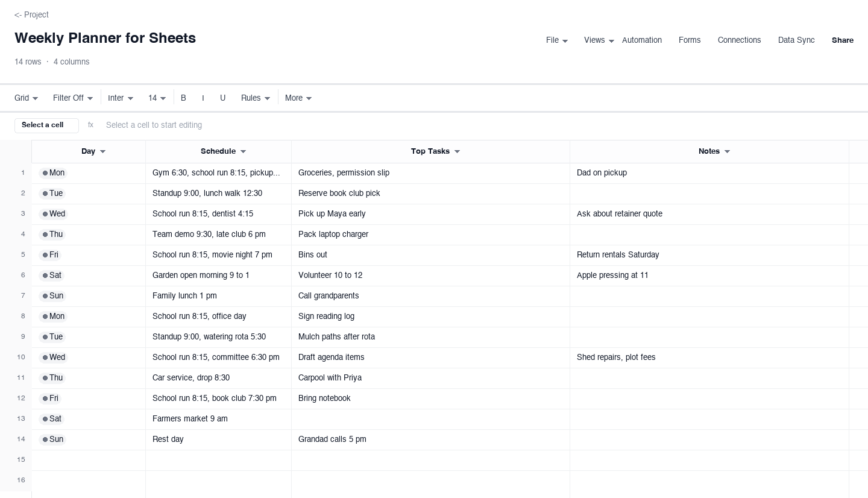The width and height of the screenshot is (868, 498).
Task: Select cell 'Ask about retainer quote'
Action: tap(709, 214)
